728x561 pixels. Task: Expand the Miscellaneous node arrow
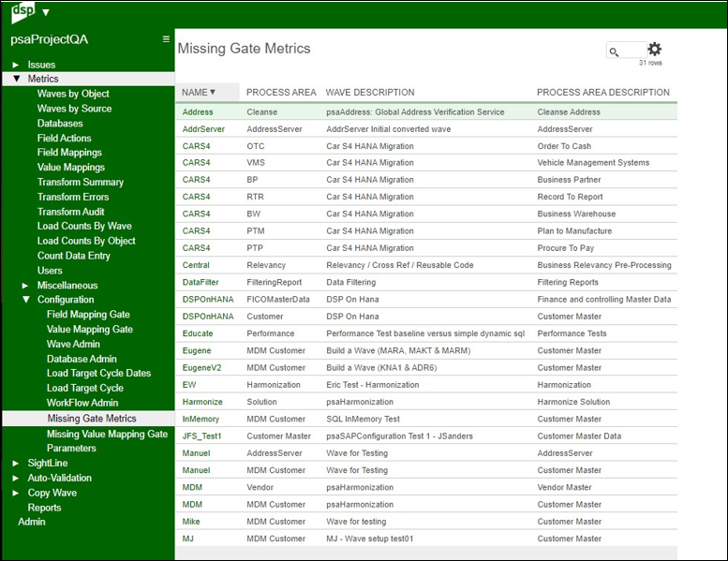pos(25,286)
